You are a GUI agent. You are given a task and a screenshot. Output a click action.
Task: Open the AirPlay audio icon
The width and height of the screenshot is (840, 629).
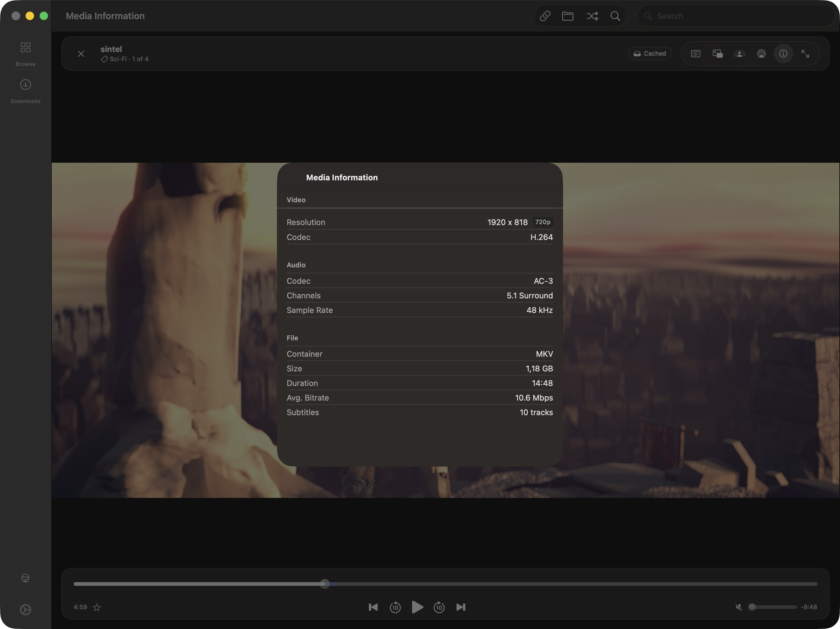[x=761, y=54]
